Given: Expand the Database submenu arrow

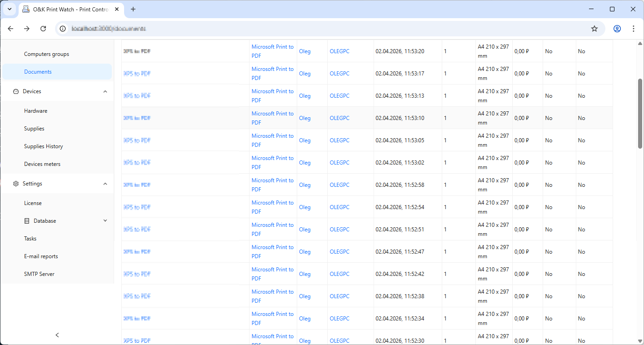Looking at the screenshot, I should point(105,221).
